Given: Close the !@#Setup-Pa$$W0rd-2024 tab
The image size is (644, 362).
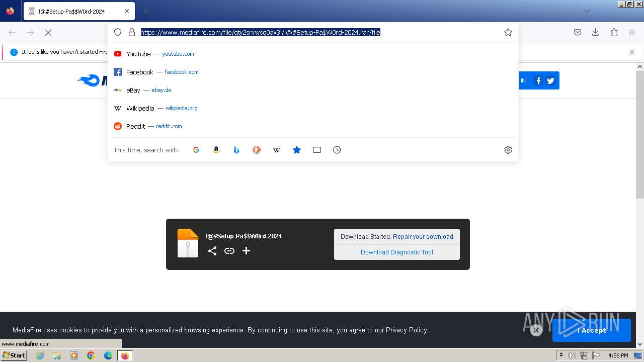Looking at the screenshot, I should click(x=127, y=11).
